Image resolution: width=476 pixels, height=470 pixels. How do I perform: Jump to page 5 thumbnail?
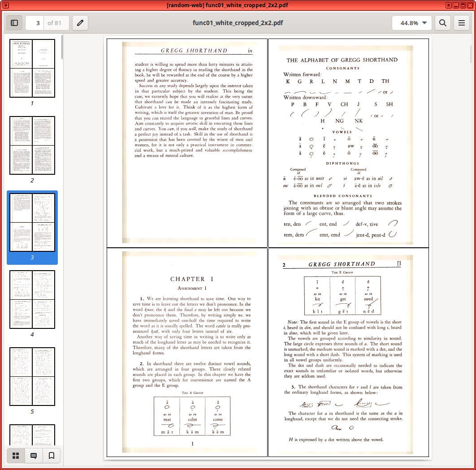[x=32, y=376]
